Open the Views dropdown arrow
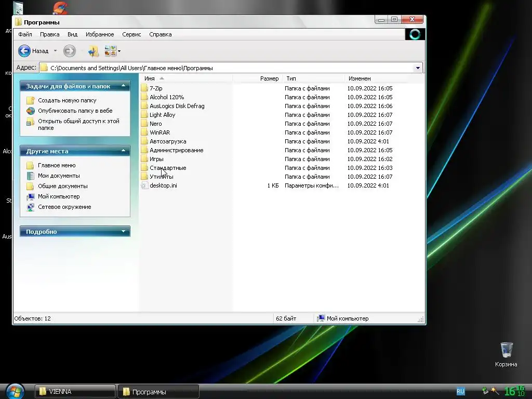Viewport: 532px width, 399px height. point(119,51)
